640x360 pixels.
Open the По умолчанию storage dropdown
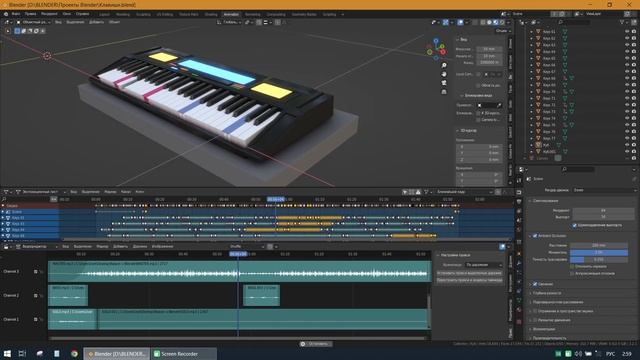pos(484,265)
